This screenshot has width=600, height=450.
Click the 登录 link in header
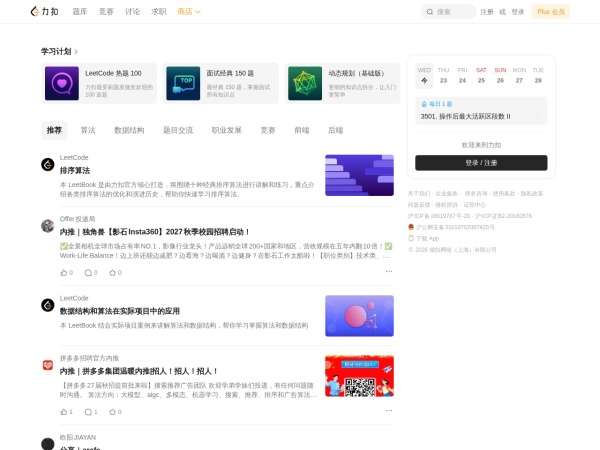[x=518, y=12]
